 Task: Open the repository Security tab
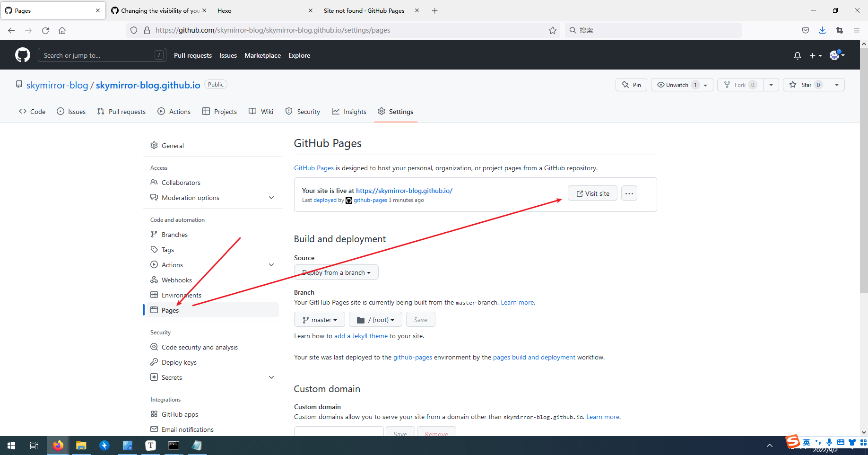pyautogui.click(x=303, y=112)
